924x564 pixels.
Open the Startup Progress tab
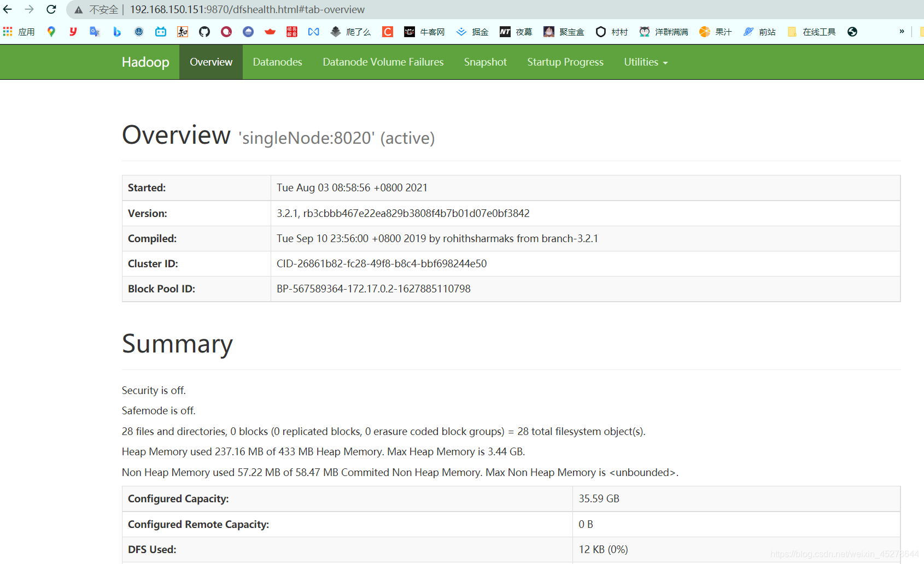point(565,62)
